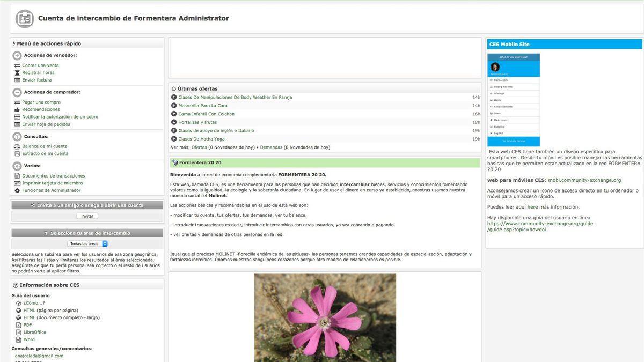Open the 'Todas las áreas' dropdown
The image size is (644, 362).
tap(88, 243)
